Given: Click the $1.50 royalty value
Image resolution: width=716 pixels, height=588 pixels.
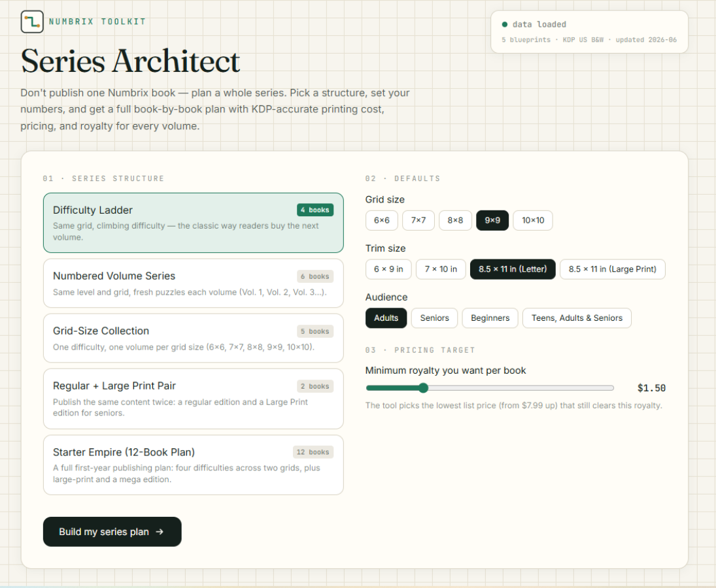Looking at the screenshot, I should coord(652,388).
